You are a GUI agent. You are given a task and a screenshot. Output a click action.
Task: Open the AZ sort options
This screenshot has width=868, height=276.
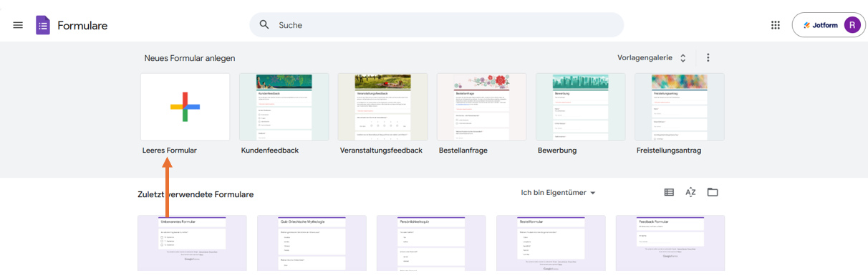pos(690,192)
